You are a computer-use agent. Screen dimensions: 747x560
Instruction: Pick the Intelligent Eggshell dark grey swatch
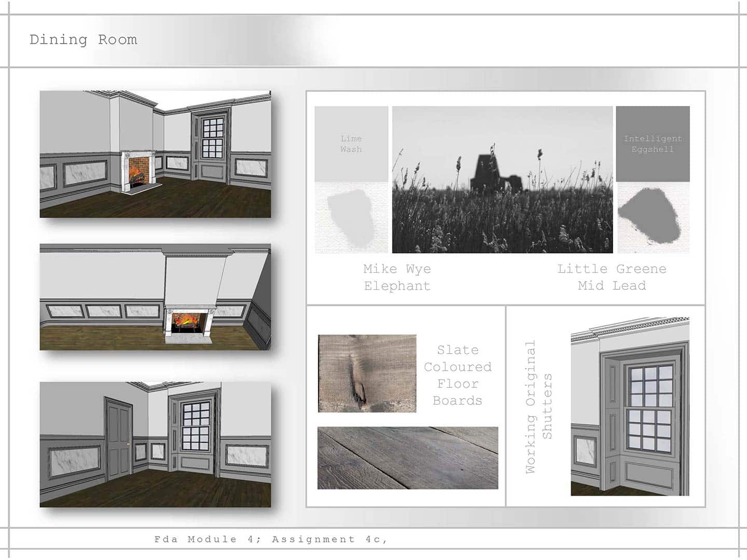pyautogui.click(x=653, y=144)
